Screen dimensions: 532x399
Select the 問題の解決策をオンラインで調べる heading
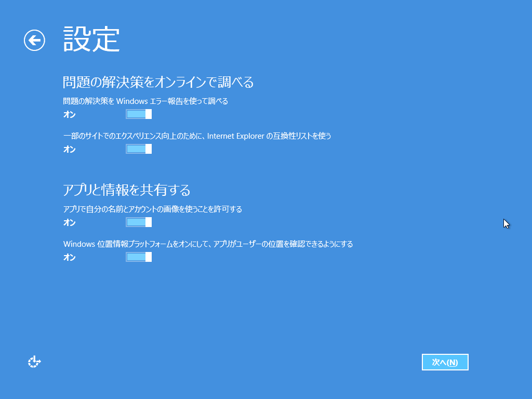pyautogui.click(x=158, y=82)
